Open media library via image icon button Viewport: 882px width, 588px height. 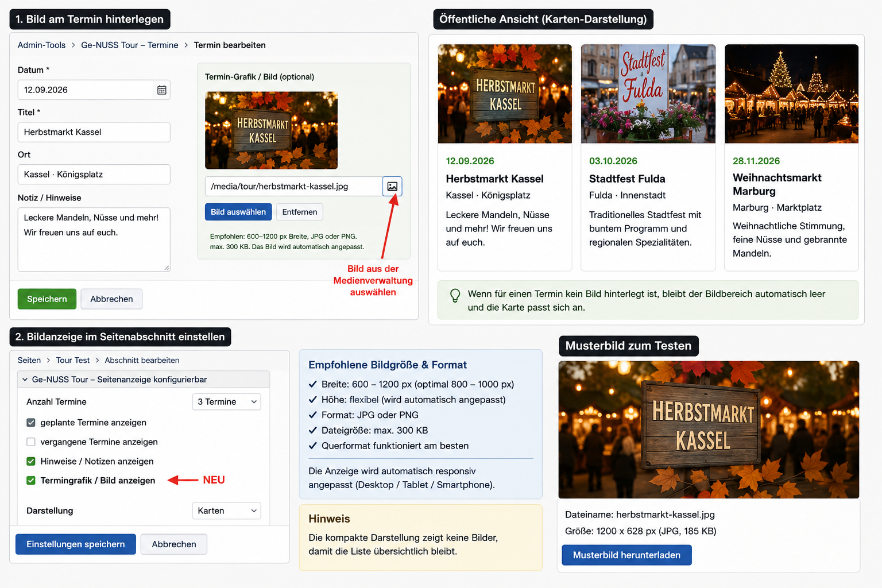click(x=392, y=187)
